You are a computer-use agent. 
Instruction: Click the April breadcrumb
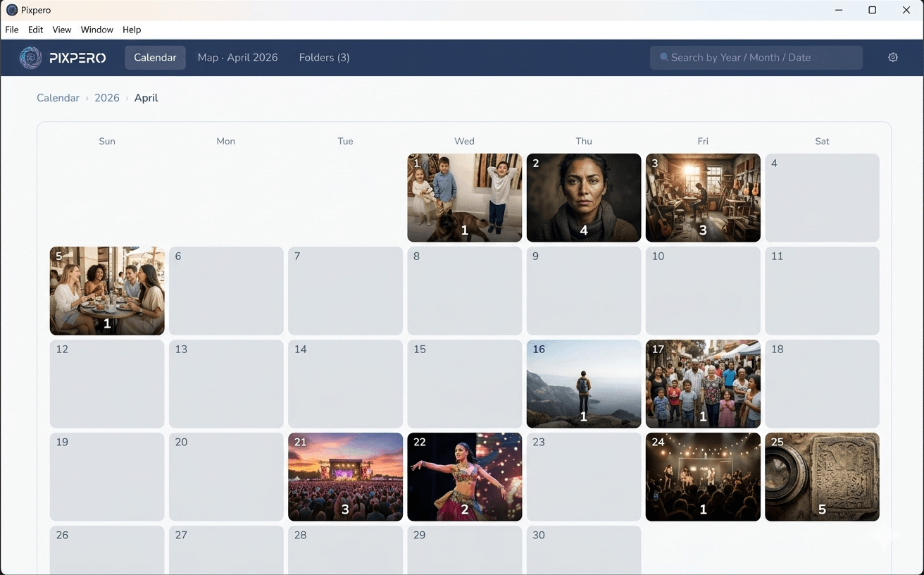coord(146,98)
